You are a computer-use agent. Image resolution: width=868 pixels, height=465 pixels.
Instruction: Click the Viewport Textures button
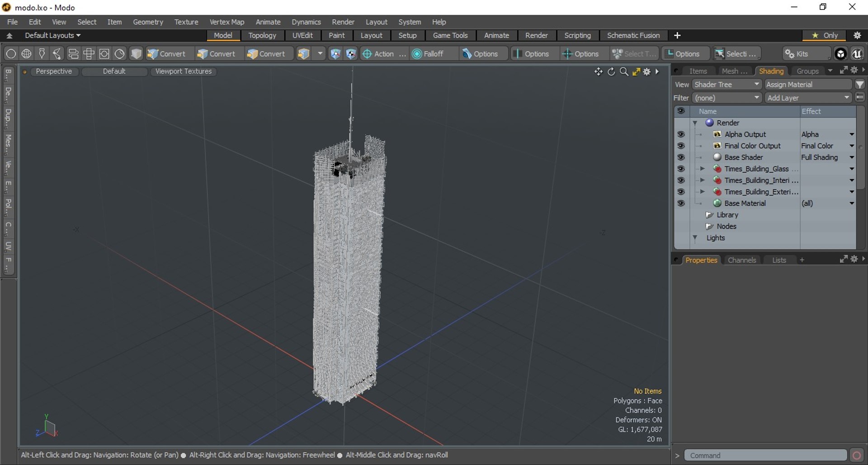point(184,71)
